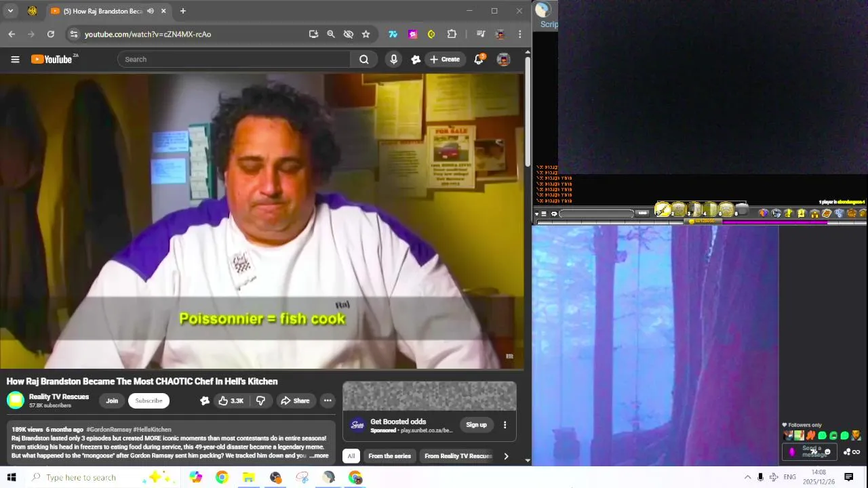Like the video with 3.3K thumbs up
868x488 pixels.
231,401
